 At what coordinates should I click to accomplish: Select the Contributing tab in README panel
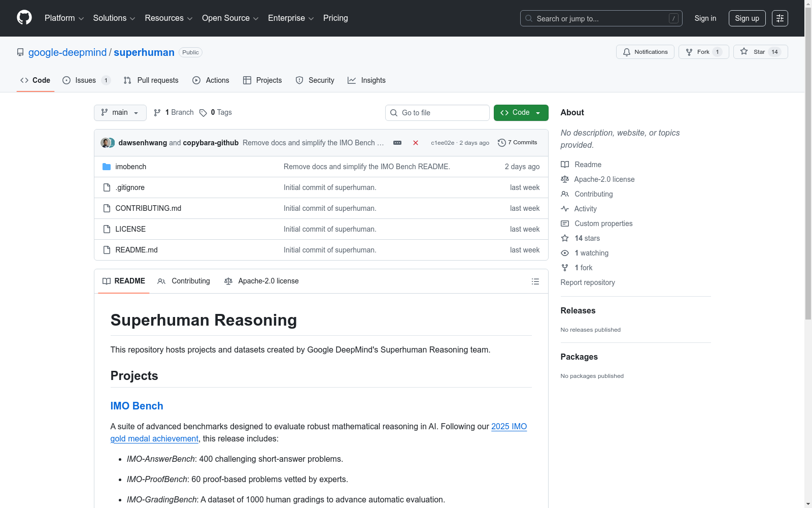coord(184,281)
